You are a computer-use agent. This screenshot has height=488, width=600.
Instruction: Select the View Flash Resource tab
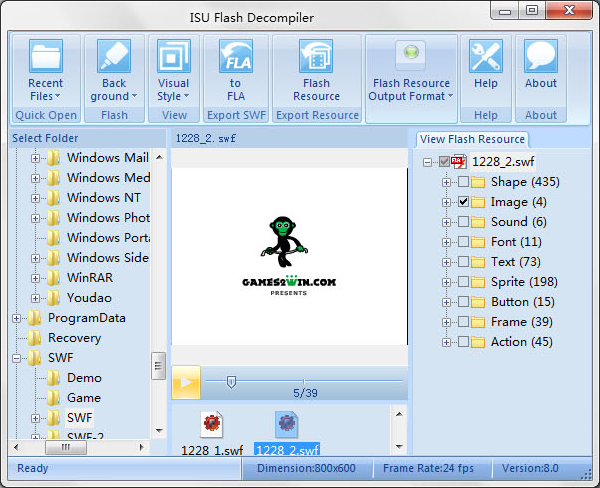472,139
